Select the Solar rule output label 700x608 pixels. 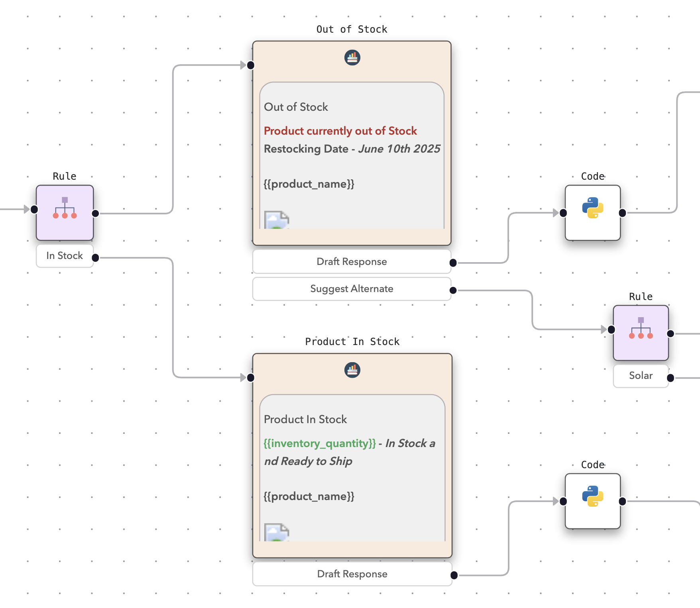(641, 376)
